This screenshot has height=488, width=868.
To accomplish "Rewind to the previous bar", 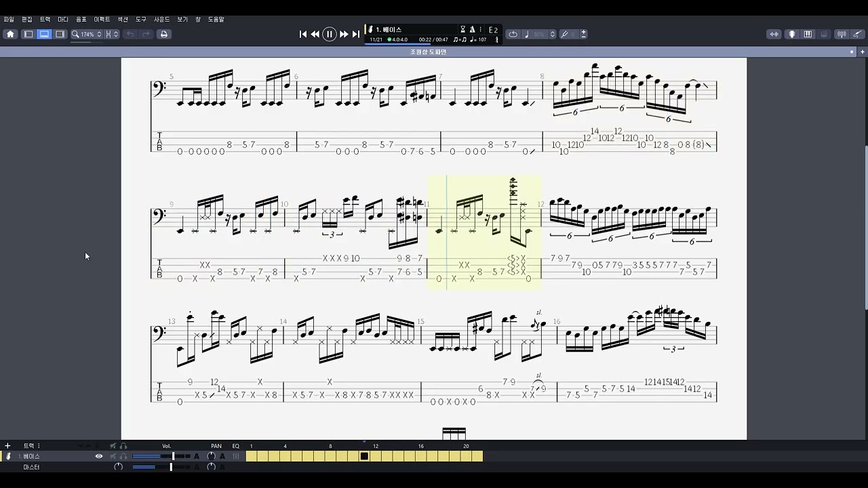I will pos(315,34).
